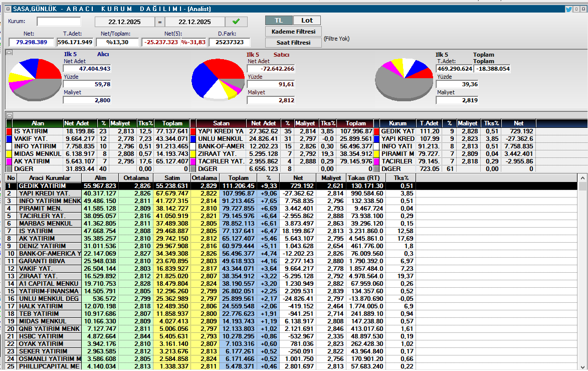Sort by Araci Kurumlar column header
The width and height of the screenshot is (588, 371).
coord(50,178)
